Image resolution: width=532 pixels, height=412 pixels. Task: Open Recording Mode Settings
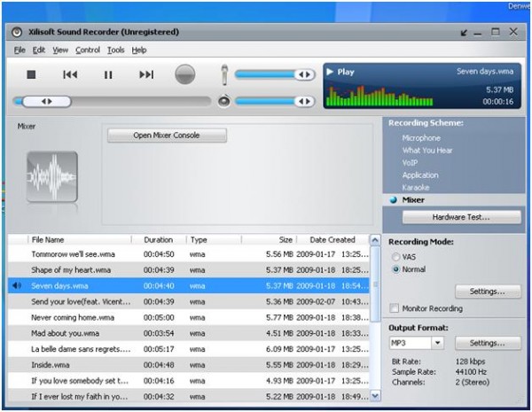(488, 292)
